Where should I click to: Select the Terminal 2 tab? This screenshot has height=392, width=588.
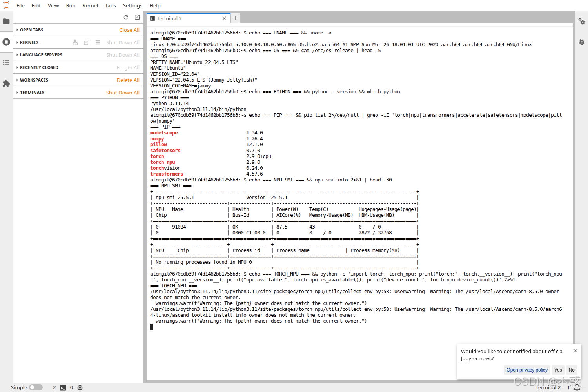coord(189,18)
